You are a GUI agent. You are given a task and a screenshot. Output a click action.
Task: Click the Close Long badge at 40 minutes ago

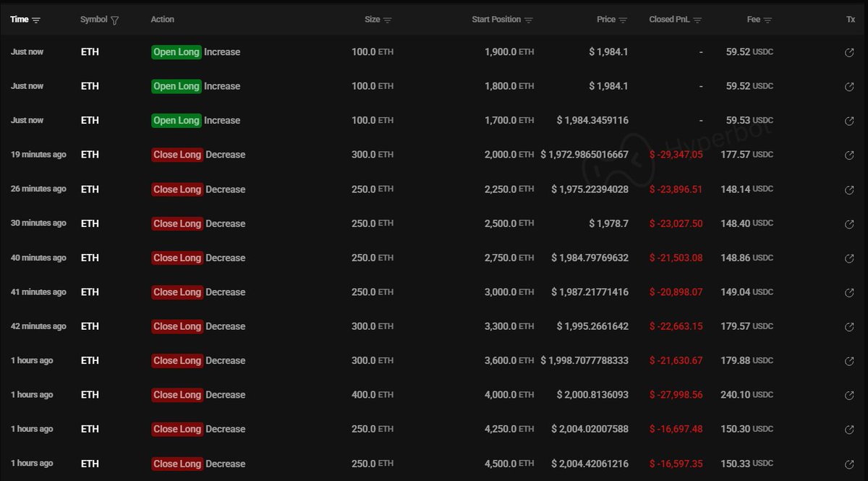(x=176, y=257)
